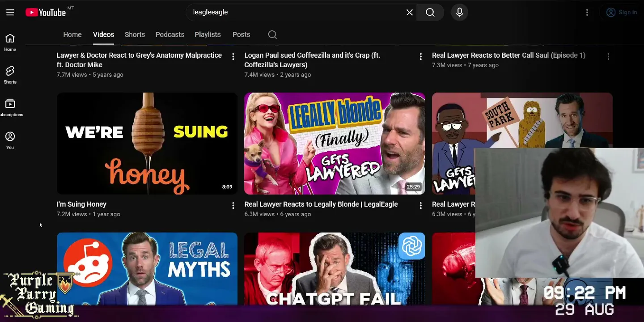Open Shorts in the left sidebar
The height and width of the screenshot is (322, 644).
(10, 75)
